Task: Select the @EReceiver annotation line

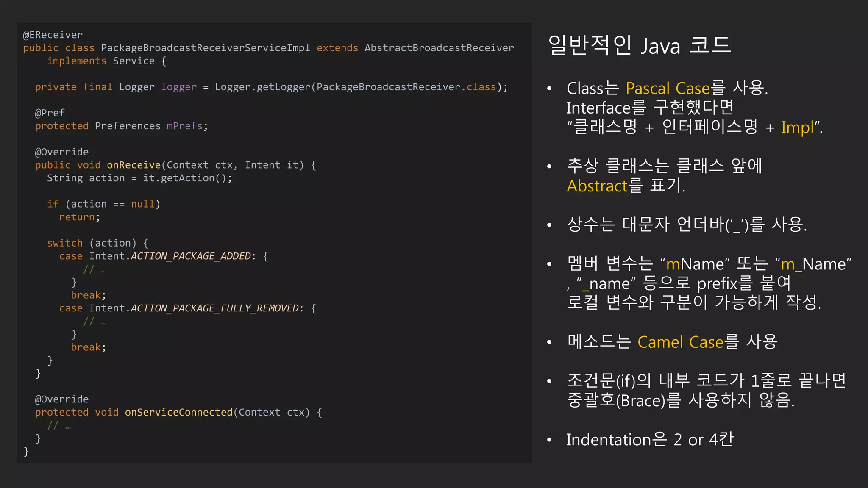Action: (53, 35)
